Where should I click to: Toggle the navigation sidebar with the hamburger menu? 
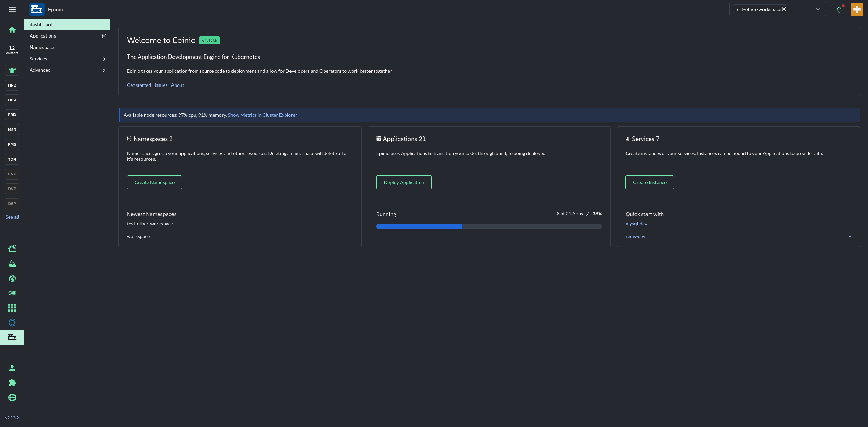[x=12, y=9]
